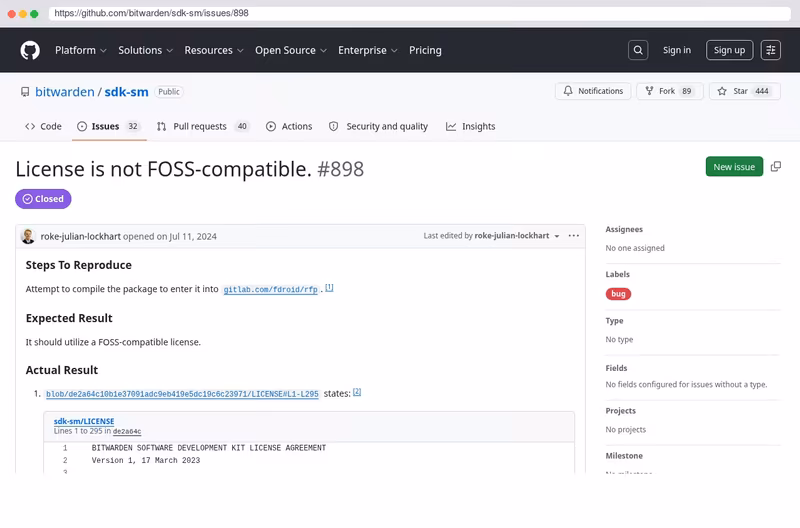This screenshot has width=800, height=528.
Task: Click the green New issue button
Action: tap(734, 167)
